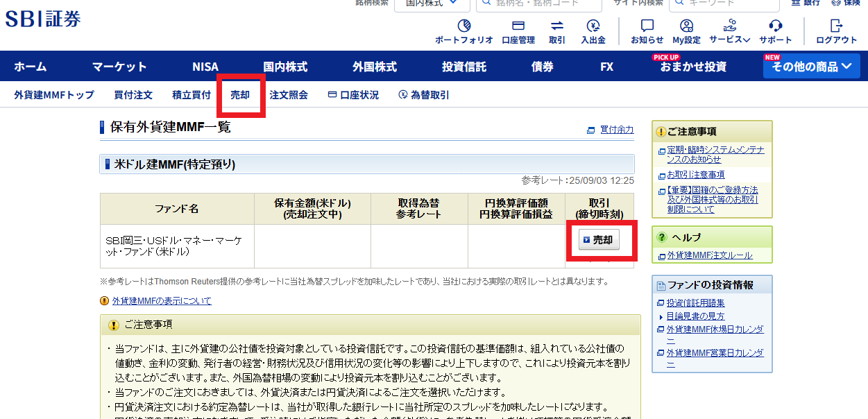868x419 pixels.
Task: Switch to the 売却 sub-navigation tab
Action: point(240,95)
